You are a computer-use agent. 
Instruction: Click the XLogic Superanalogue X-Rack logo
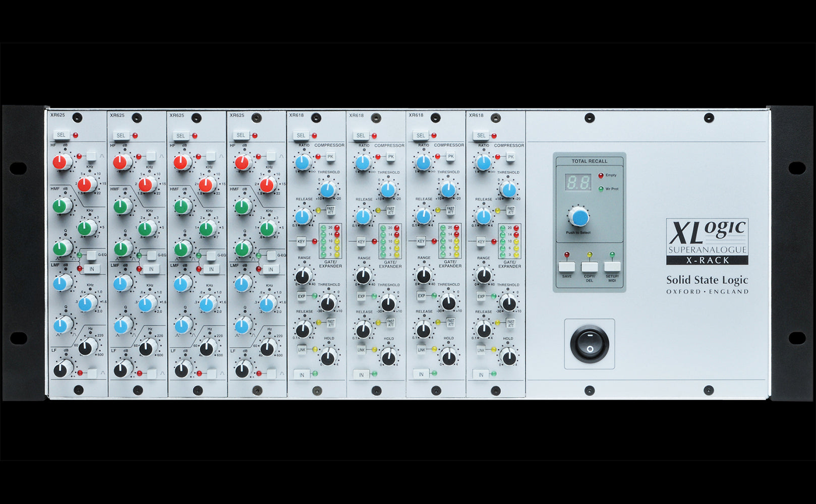707,241
